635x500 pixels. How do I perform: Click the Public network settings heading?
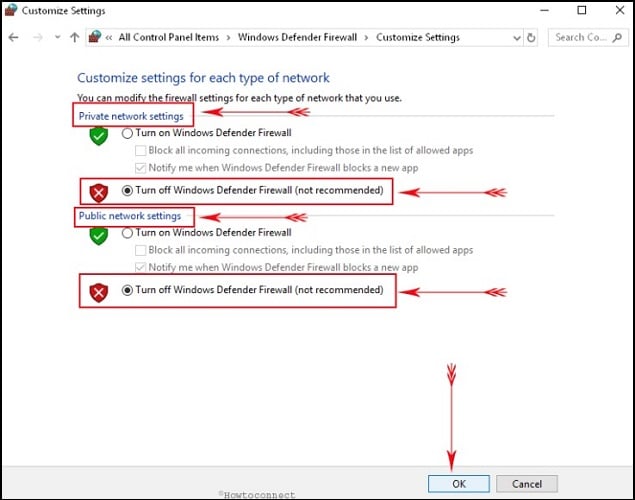(x=130, y=216)
